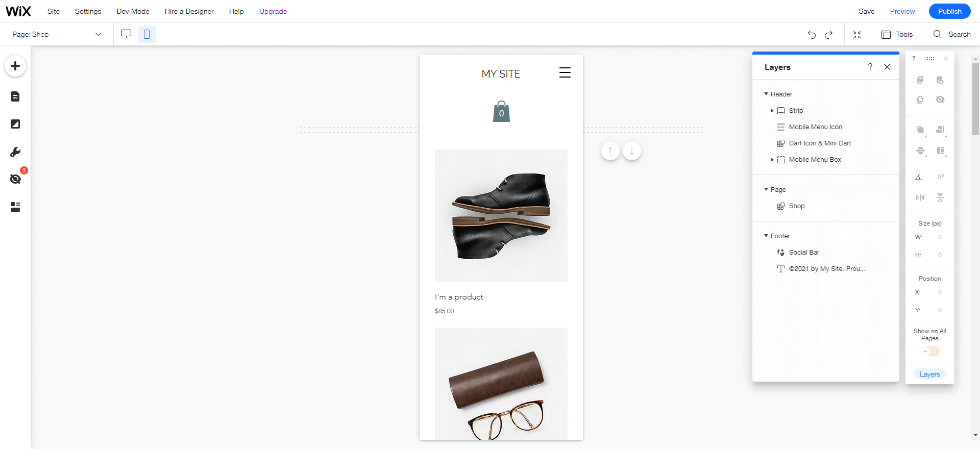Publish the site
This screenshot has height=449, width=980.
950,11
